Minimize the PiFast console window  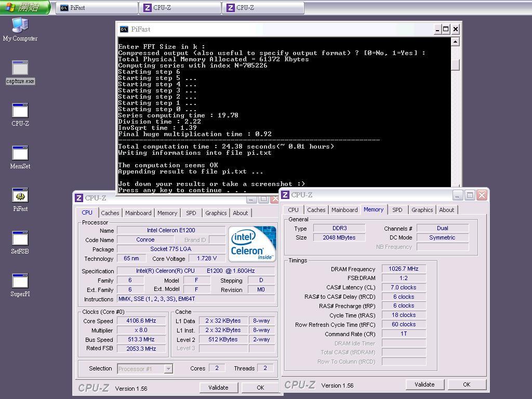click(x=437, y=29)
